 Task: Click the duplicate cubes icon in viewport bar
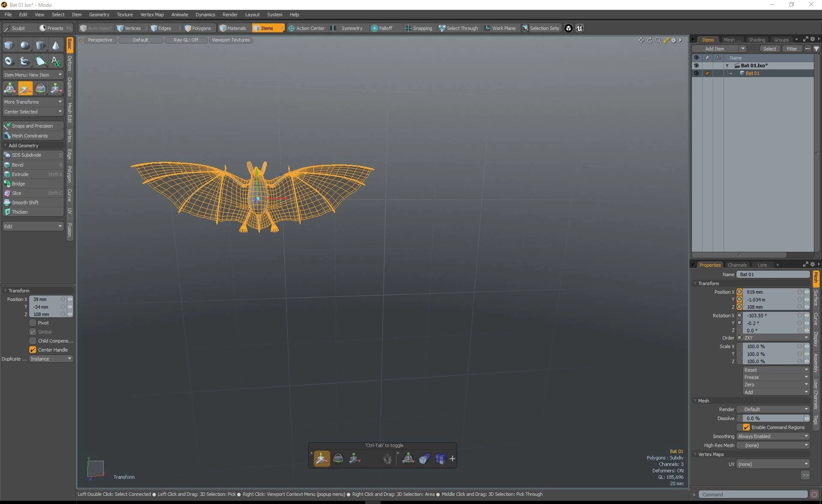click(424, 459)
